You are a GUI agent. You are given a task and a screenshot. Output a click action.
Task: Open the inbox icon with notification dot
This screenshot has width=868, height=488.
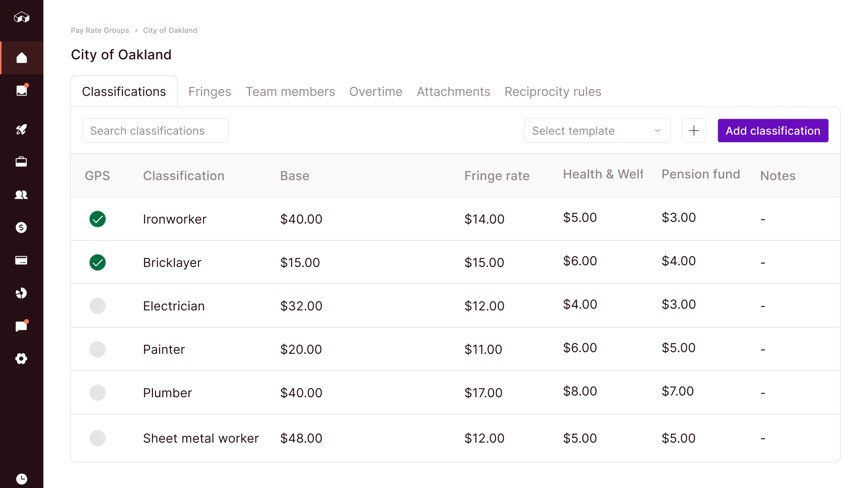pos(21,91)
